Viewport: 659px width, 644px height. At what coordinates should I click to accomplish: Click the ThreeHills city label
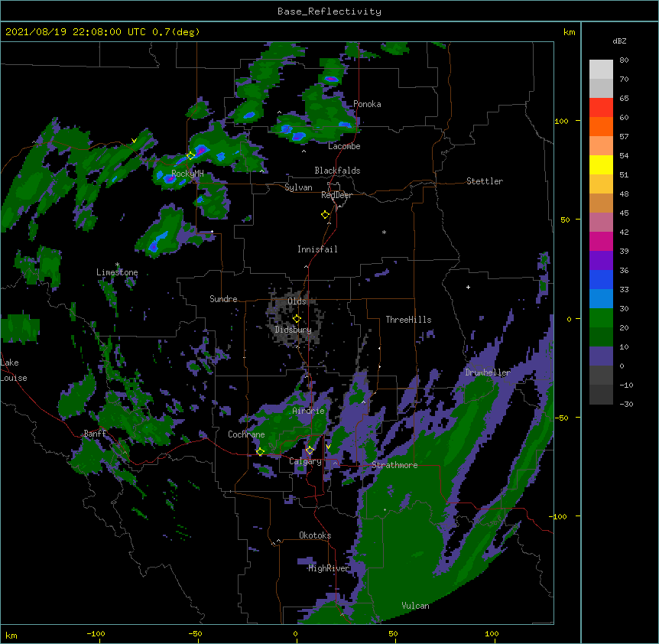tap(408, 320)
